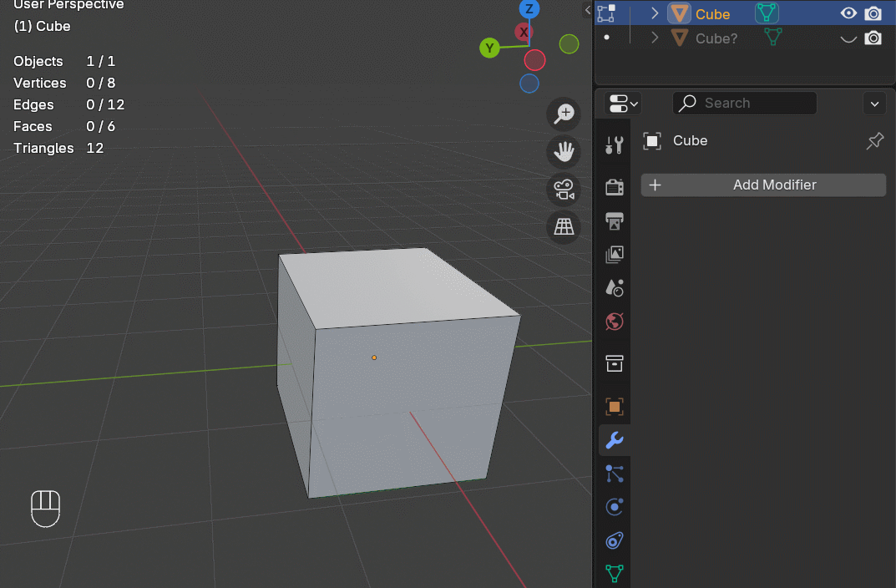This screenshot has height=588, width=896.
Task: Click the Add Modifier button
Action: [762, 185]
